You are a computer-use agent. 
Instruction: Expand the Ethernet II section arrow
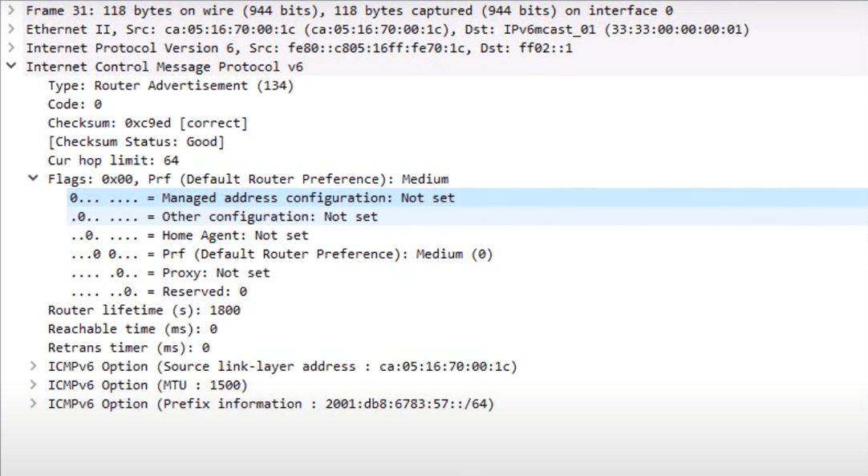11,29
